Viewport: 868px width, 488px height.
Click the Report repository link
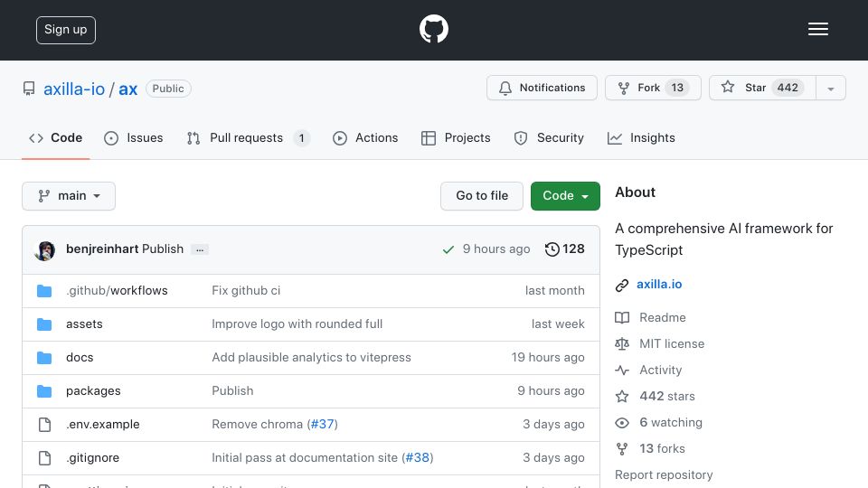point(664,474)
